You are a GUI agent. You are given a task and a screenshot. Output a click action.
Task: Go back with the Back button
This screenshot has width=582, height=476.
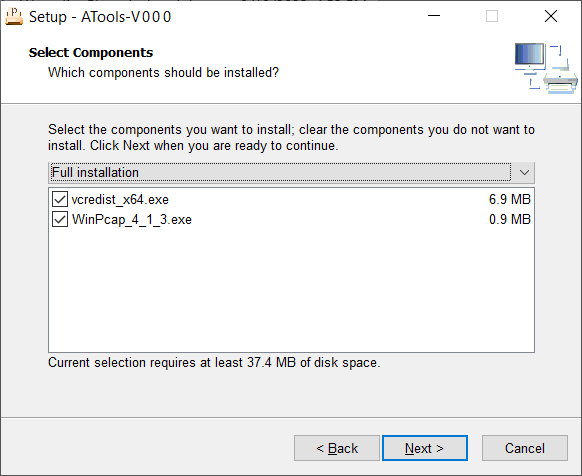[x=337, y=448]
